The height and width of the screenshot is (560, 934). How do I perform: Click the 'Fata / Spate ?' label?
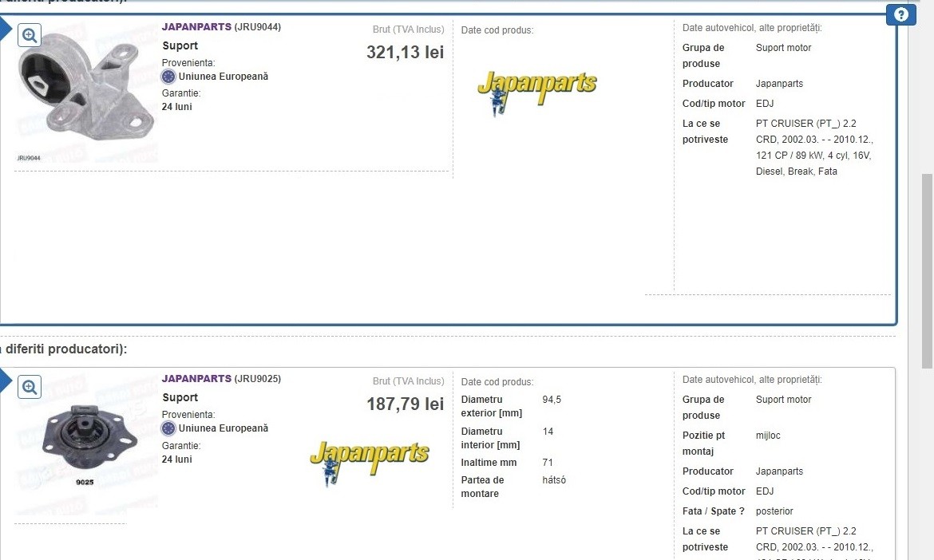click(x=714, y=511)
